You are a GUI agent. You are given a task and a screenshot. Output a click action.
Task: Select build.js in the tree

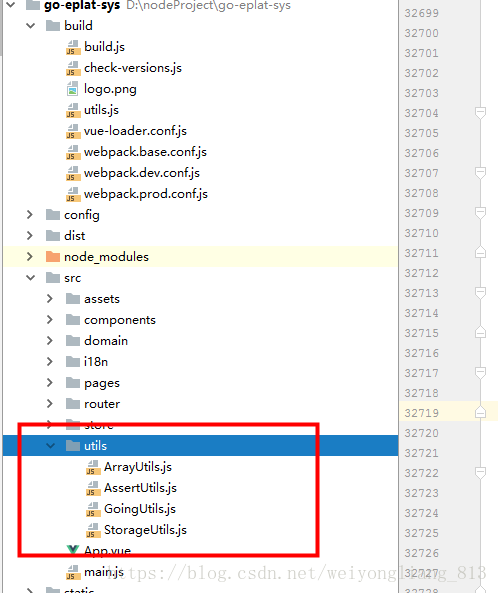pyautogui.click(x=104, y=47)
